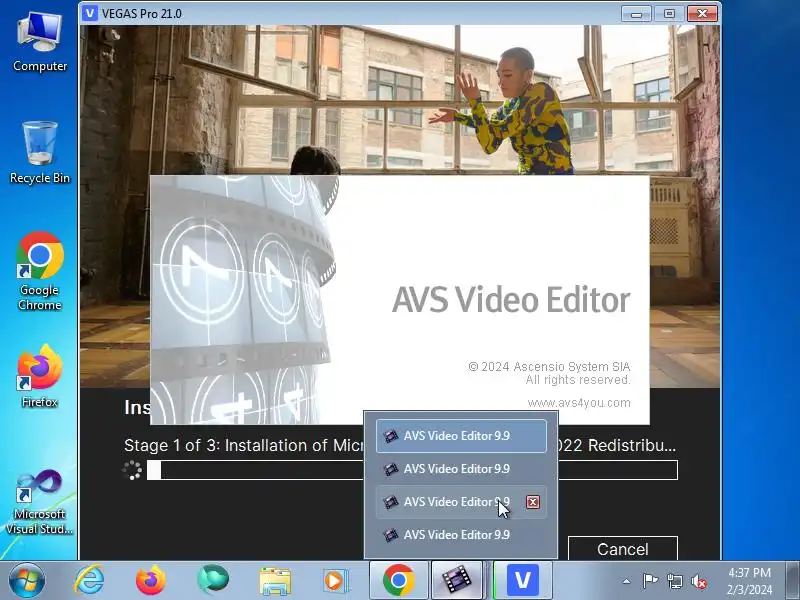Image resolution: width=800 pixels, height=600 pixels.
Task: Open Internet Explorer from the taskbar
Action: [x=89, y=581]
